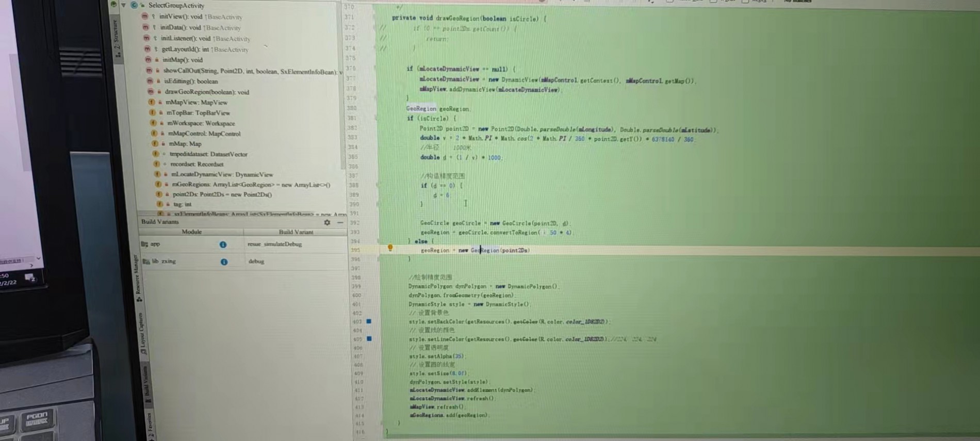980x441 pixels.
Task: Select initData() method in Structure
Action: tap(200, 27)
